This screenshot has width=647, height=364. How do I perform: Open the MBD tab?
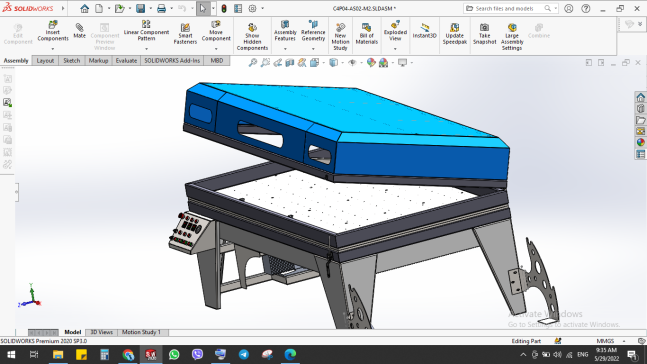(x=217, y=61)
